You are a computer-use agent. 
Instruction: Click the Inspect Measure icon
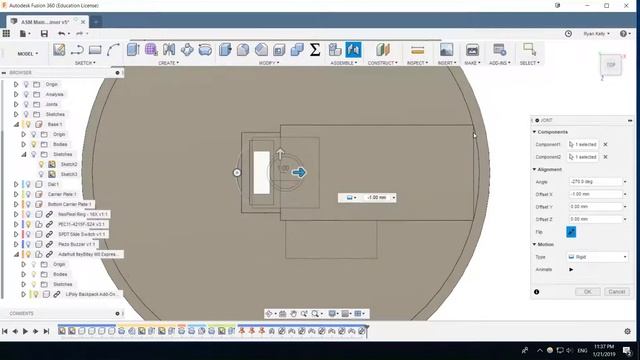pos(417,50)
